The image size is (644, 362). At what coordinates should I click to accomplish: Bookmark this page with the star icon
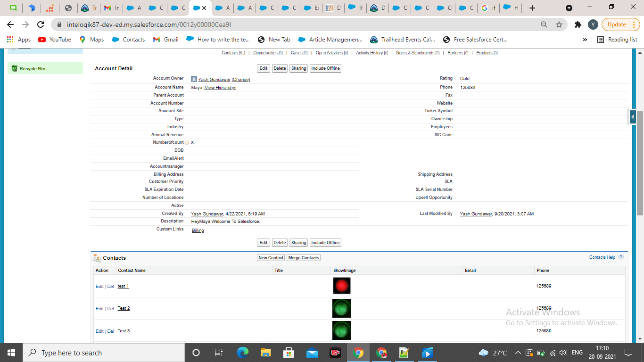[559, 25]
